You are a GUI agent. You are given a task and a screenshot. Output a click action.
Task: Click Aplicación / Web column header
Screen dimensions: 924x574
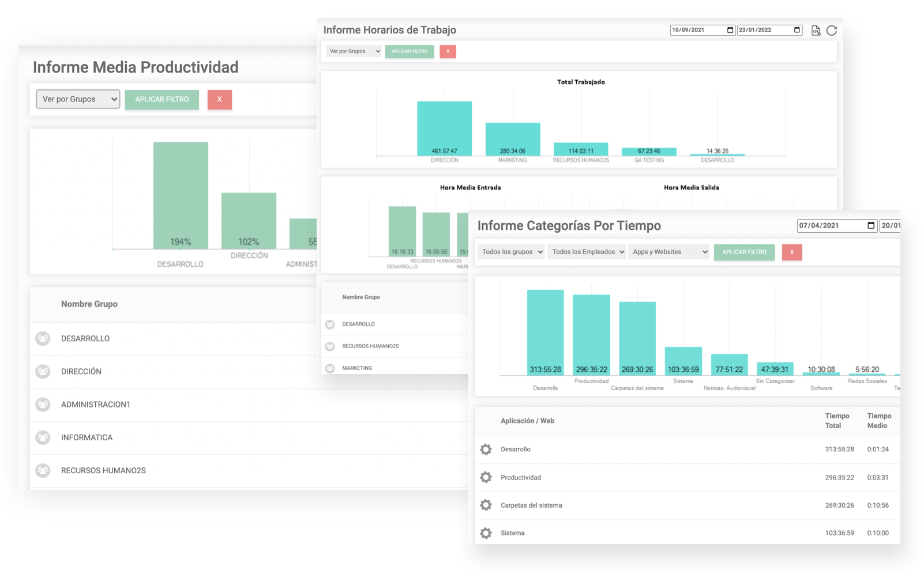tap(527, 421)
